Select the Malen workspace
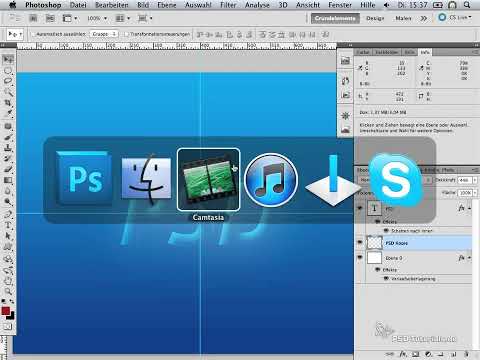Viewport: 480px width, 360px height. click(403, 18)
